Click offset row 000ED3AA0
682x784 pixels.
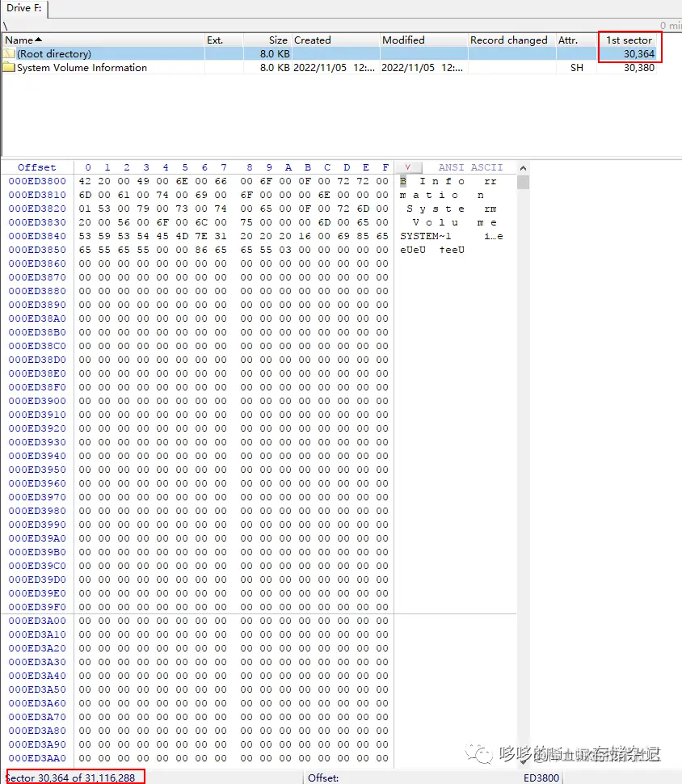coord(37,758)
